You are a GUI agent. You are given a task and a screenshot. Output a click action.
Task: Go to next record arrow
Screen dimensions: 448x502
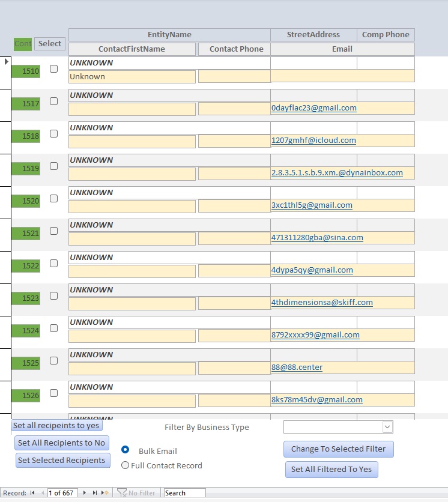coord(85,493)
